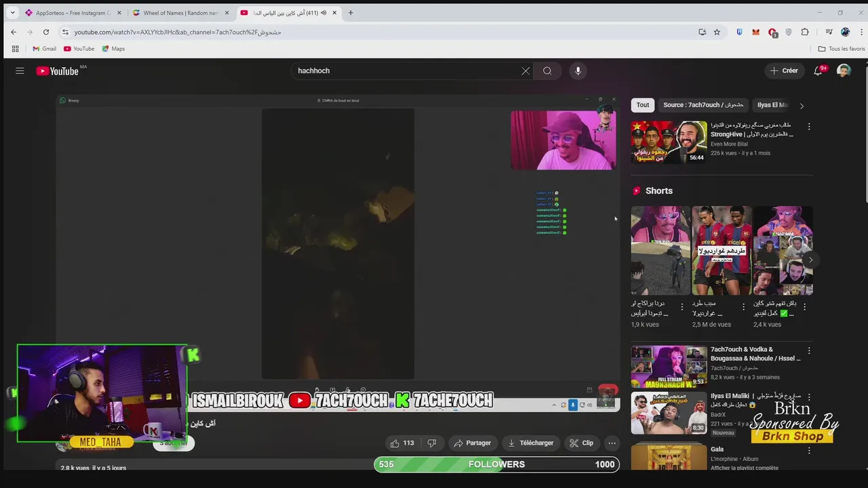Image resolution: width=868 pixels, height=488 pixels.
Task: Like the video (113 likes)
Action: 402,443
